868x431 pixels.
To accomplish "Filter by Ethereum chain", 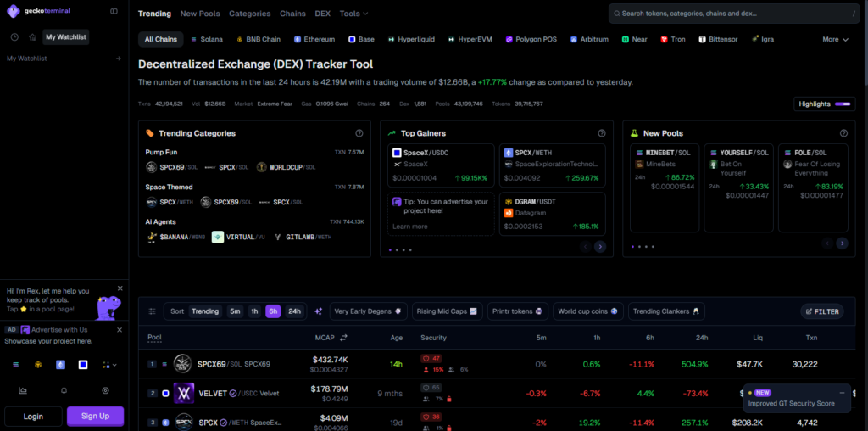I will click(314, 39).
